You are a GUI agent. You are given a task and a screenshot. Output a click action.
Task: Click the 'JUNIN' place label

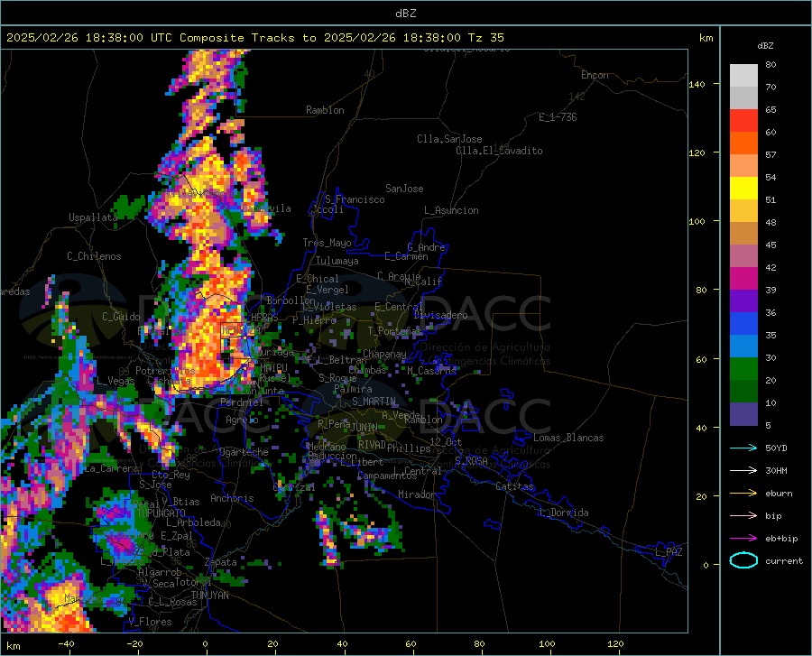[x=364, y=427]
